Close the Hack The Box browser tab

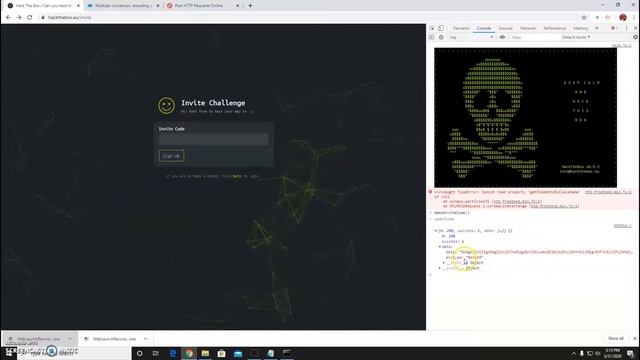click(x=78, y=6)
